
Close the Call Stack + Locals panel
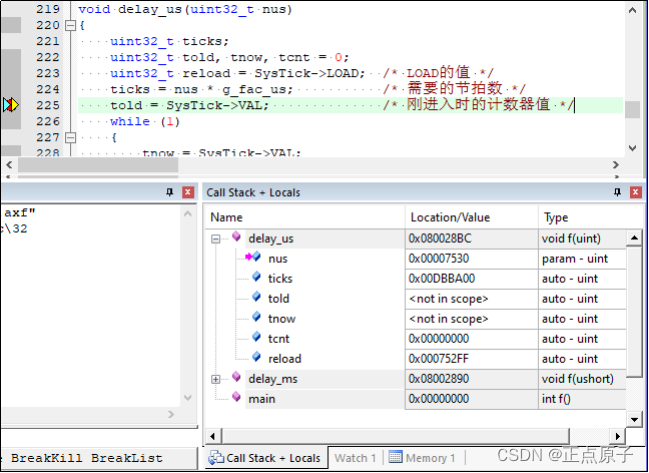[634, 192]
